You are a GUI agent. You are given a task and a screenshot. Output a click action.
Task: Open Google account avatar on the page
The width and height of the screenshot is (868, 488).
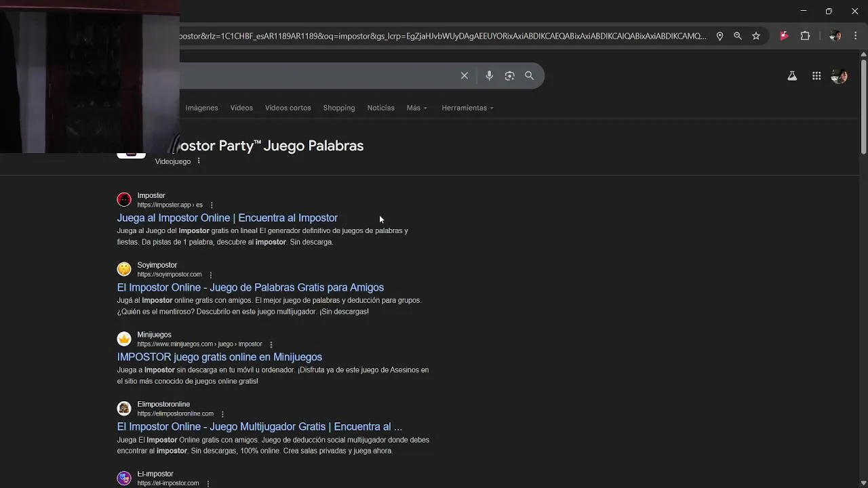pos(840,76)
